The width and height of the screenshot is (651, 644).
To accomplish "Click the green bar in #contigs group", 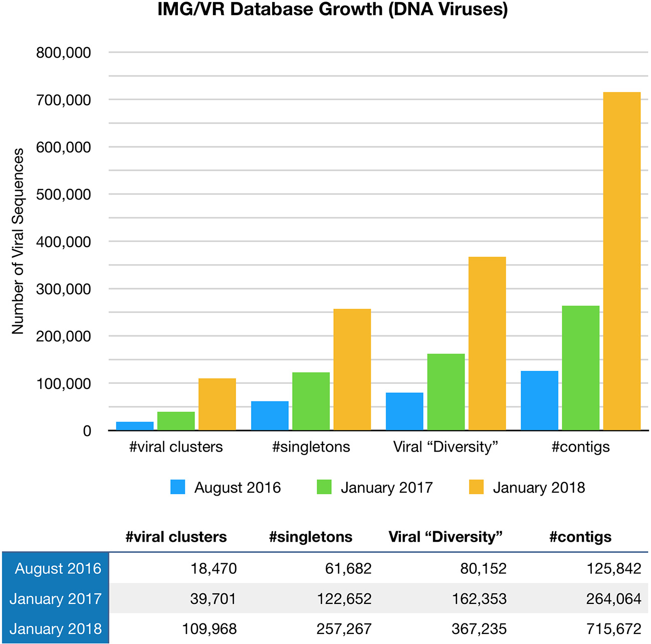I will 580,368.
